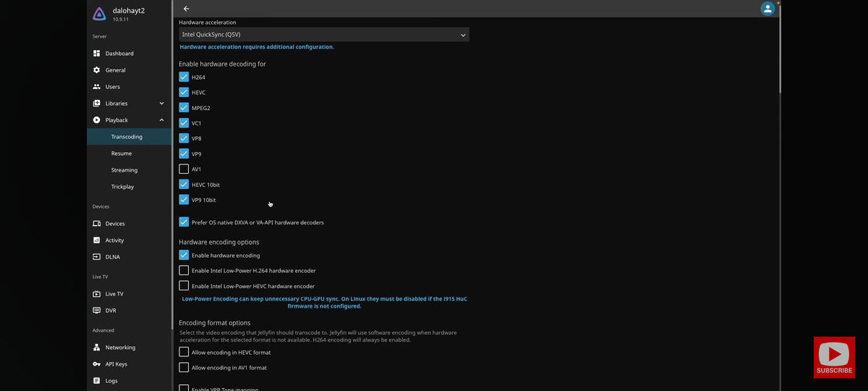
Task: Click the Activity chart icon
Action: tap(97, 240)
